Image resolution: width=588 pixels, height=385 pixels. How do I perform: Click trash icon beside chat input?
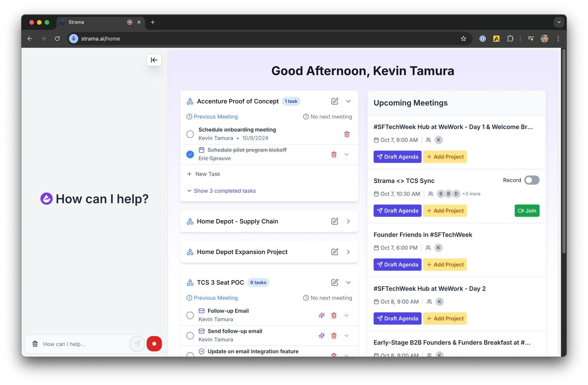click(x=35, y=344)
